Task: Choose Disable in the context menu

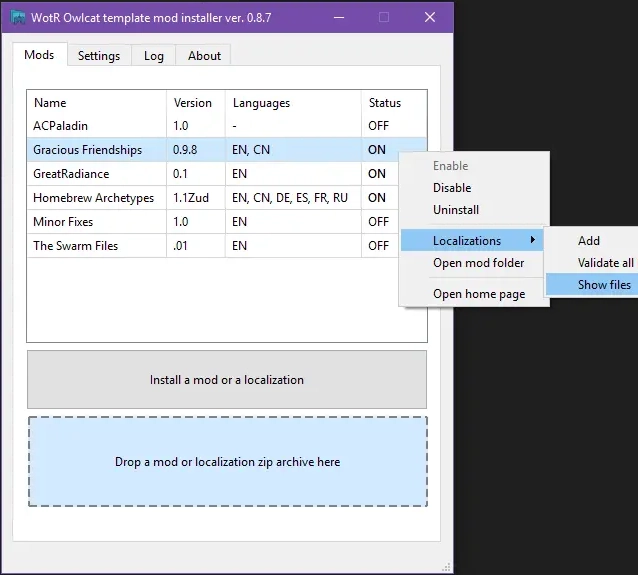Action: click(x=452, y=188)
